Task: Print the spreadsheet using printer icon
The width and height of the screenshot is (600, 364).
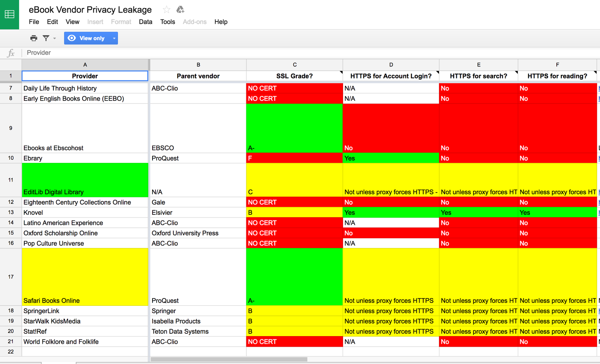Action: [34, 38]
